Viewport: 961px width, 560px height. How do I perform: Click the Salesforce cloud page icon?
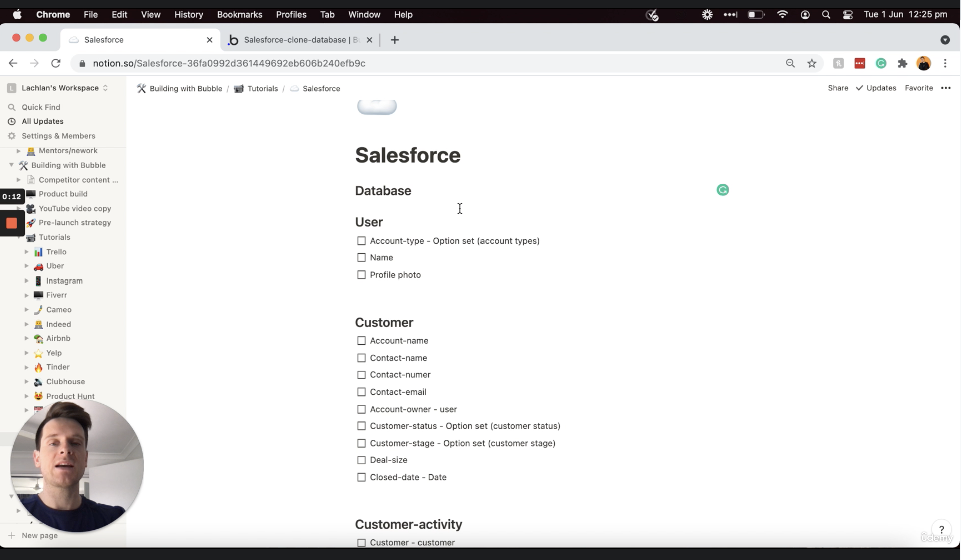(x=377, y=106)
